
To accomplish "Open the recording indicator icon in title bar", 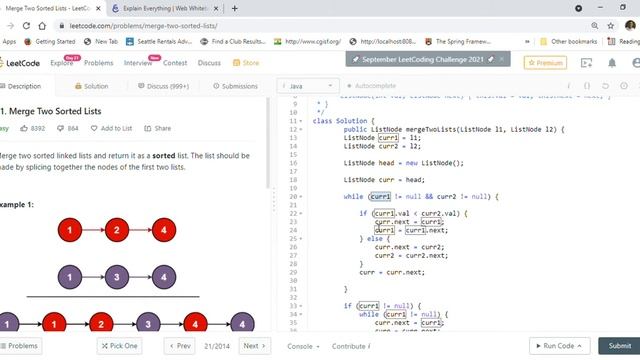I will pos(578,8).
